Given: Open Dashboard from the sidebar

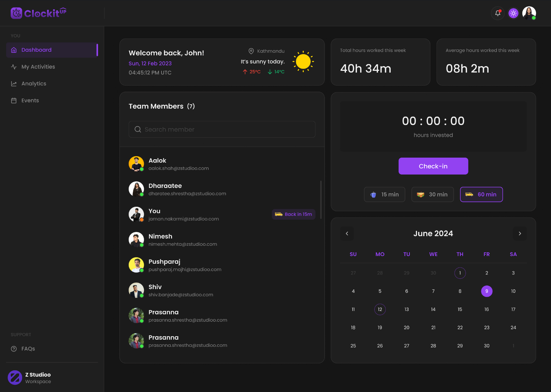Looking at the screenshot, I should (36, 50).
